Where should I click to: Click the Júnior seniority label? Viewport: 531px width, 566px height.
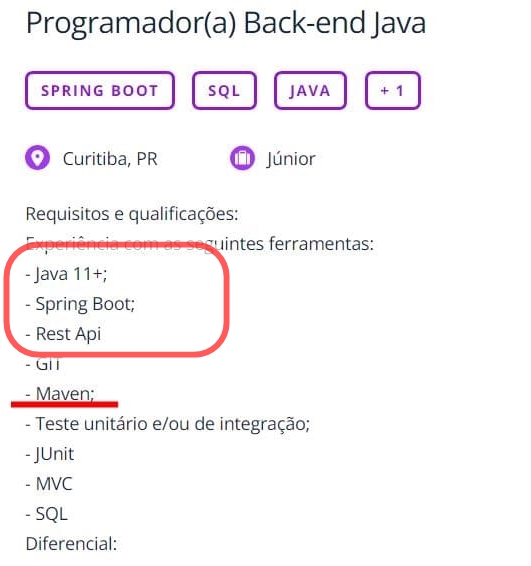click(291, 159)
